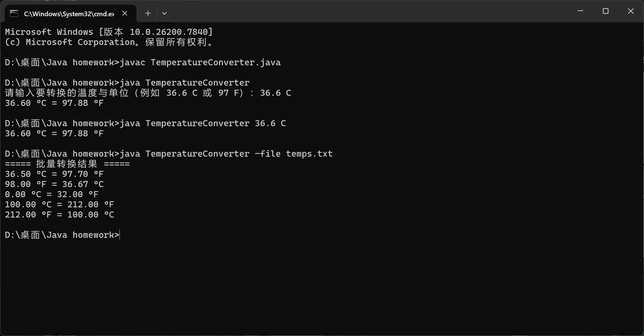Click the 98.00 °F = 36.67 °C output line

click(54, 184)
